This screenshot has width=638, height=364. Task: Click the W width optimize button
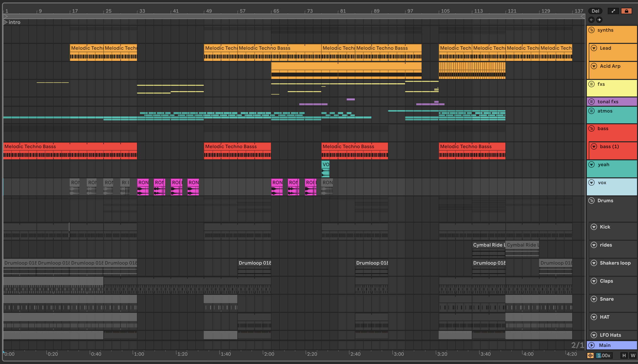(x=633, y=355)
